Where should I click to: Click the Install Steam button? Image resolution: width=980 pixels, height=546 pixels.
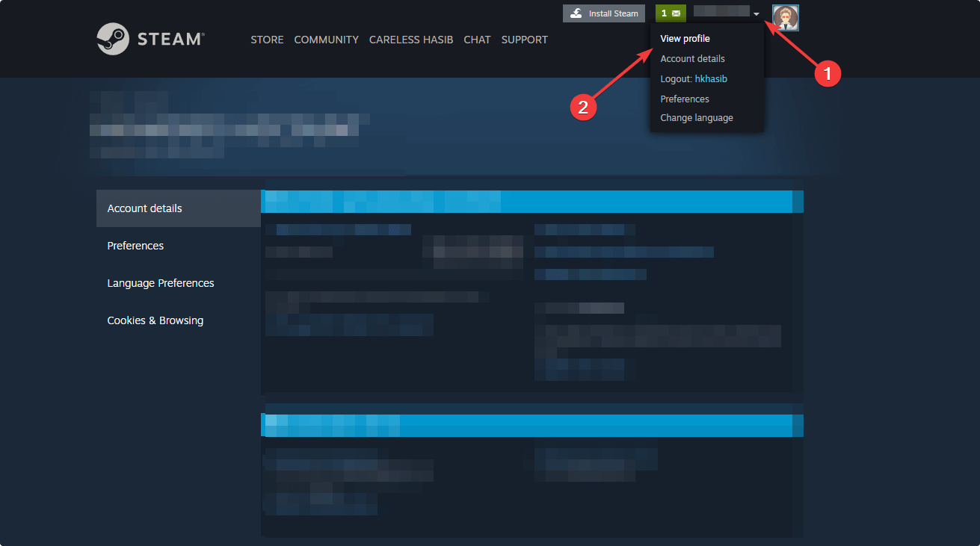[x=604, y=13]
